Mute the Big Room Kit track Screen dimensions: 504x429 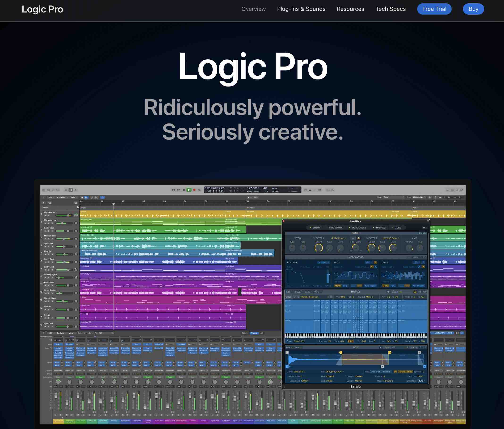46,216
